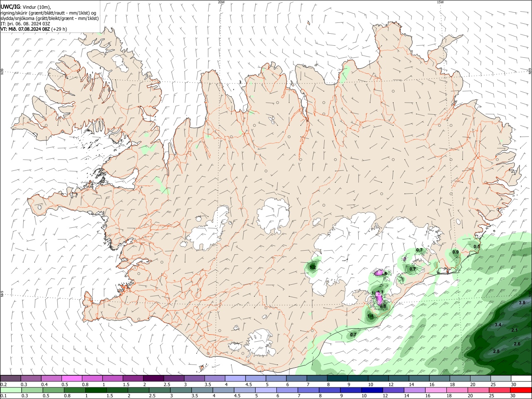Click the "0.2" label under snow legend
The height and width of the screenshot is (399, 532).
pyautogui.click(x=3, y=384)
